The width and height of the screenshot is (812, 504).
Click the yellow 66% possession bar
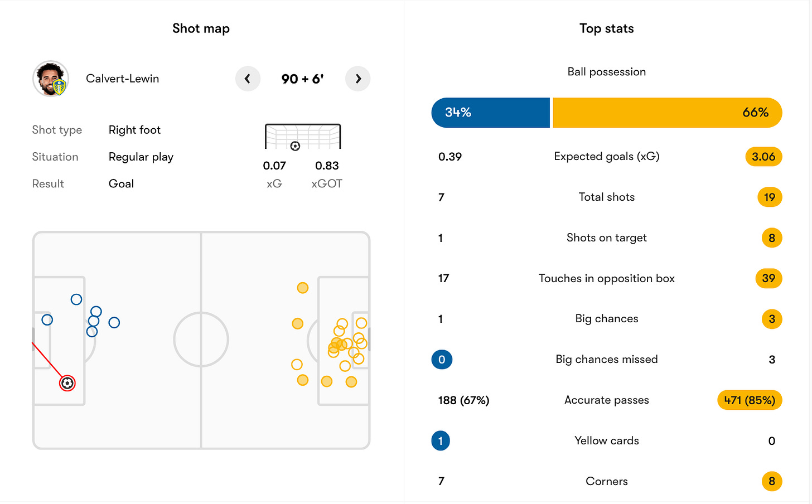(668, 113)
